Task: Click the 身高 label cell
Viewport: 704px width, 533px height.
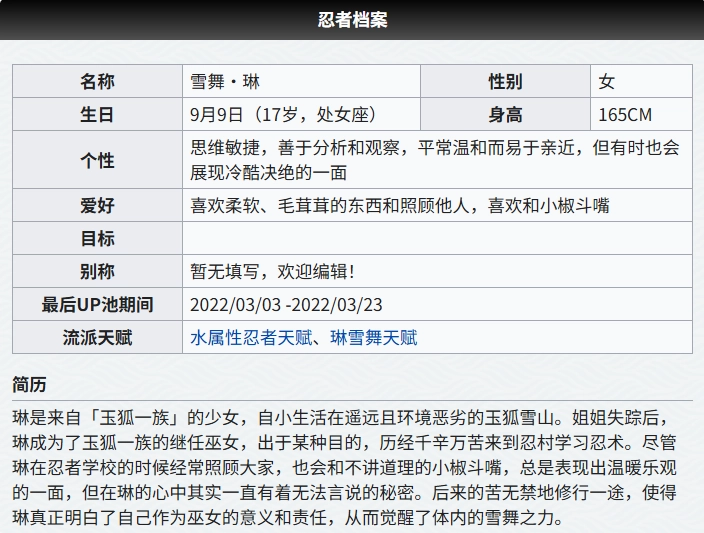Action: pyautogui.click(x=505, y=114)
